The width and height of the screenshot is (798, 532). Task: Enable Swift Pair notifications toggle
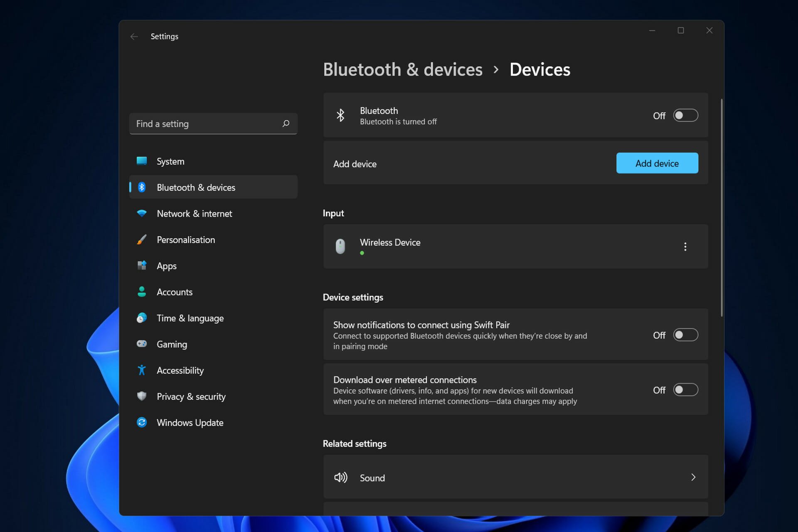click(685, 335)
